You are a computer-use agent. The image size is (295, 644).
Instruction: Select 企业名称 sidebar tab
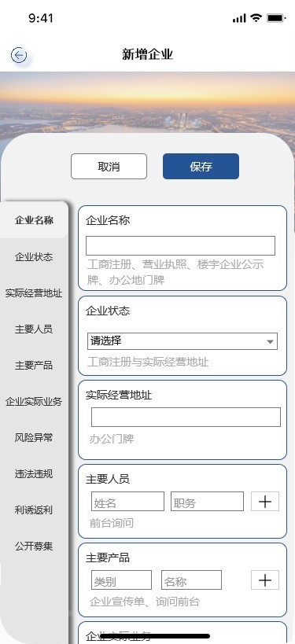tap(34, 220)
